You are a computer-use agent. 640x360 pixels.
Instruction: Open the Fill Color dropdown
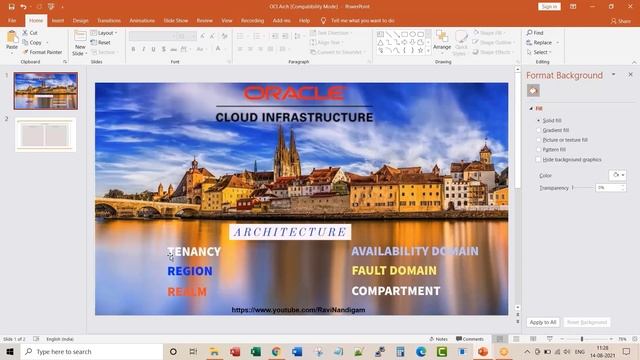point(618,175)
